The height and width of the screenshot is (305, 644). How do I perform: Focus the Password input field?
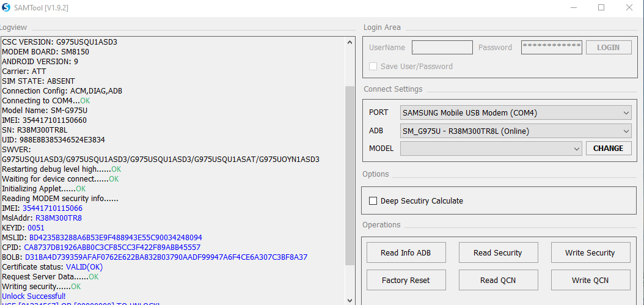coord(552,47)
